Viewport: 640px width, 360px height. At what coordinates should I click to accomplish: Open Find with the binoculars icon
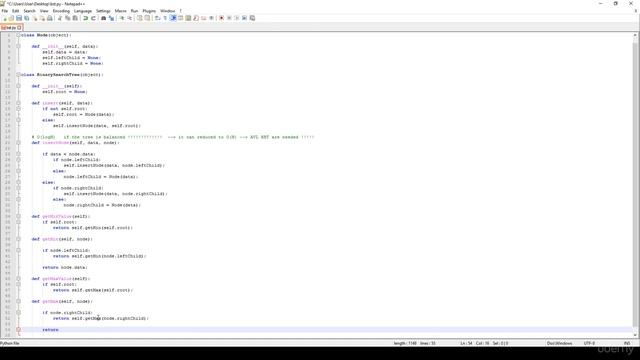[103, 18]
